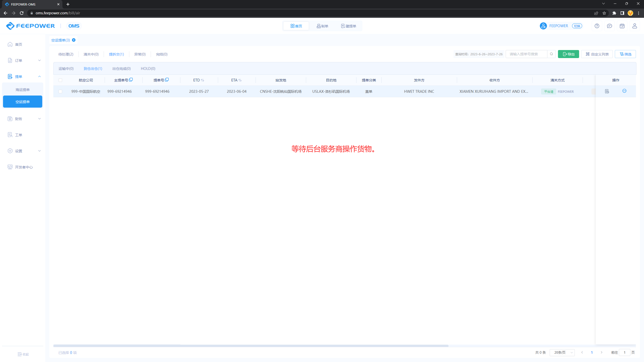Screen dimensions: 644x362
Task: Go to next page arrow
Action: click(601, 352)
